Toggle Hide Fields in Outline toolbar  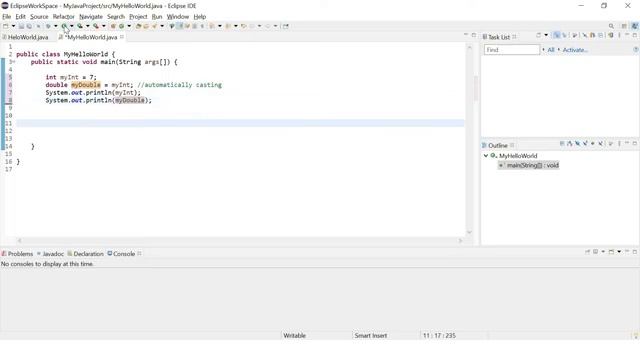577,143
